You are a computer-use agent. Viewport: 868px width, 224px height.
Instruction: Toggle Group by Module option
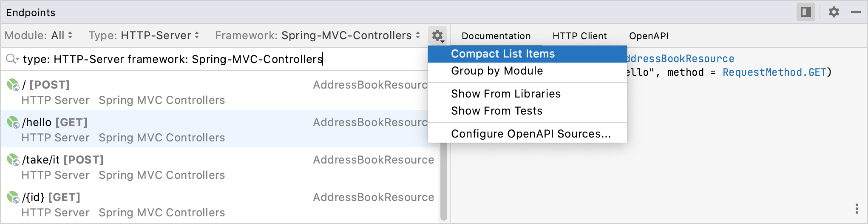tap(496, 71)
